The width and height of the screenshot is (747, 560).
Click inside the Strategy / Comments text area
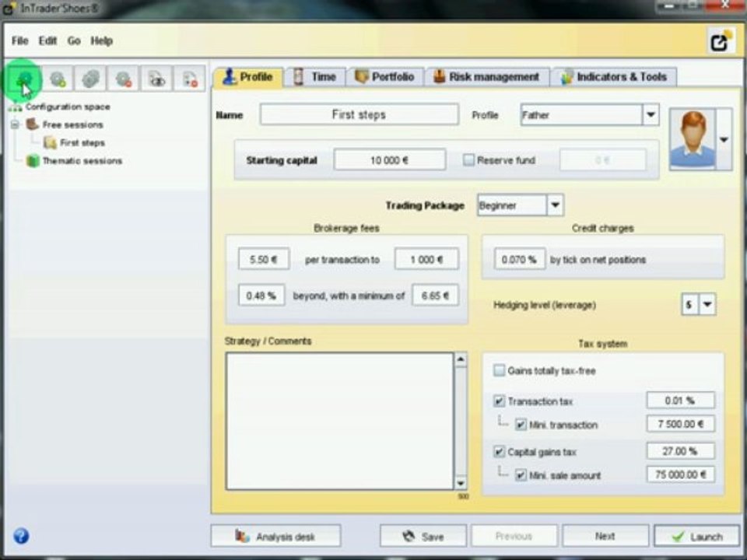point(340,421)
